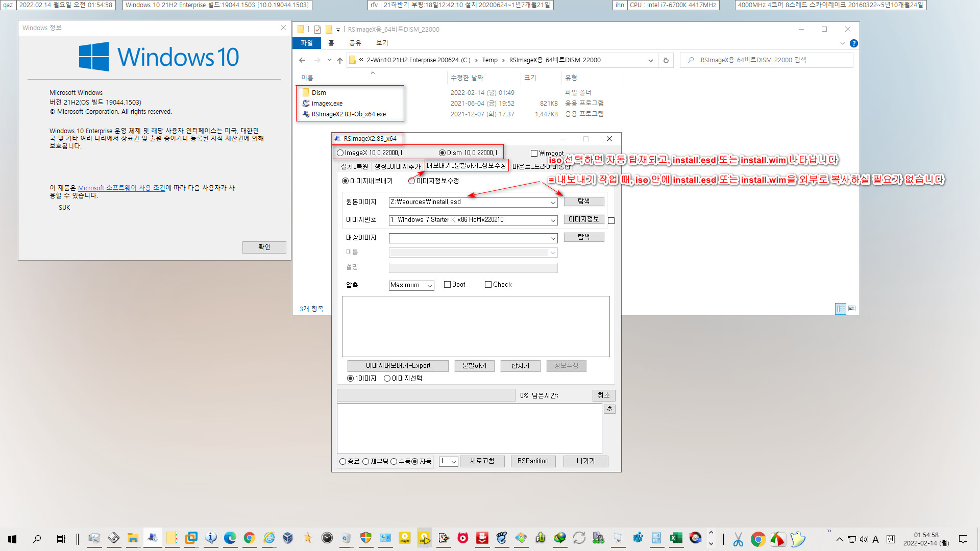Open the number dropdown beside 자동
The width and height of the screenshot is (980, 551).
point(453,461)
